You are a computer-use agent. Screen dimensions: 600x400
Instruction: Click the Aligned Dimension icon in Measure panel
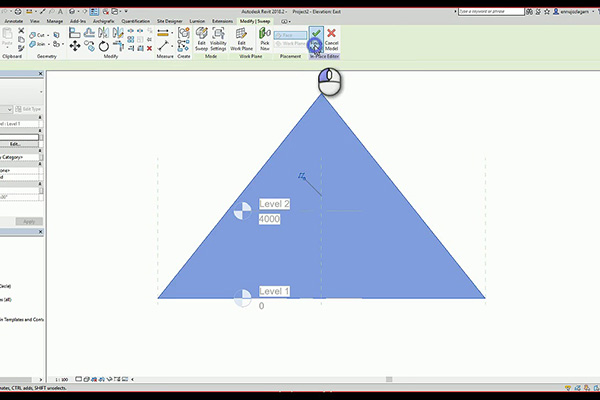(x=163, y=33)
